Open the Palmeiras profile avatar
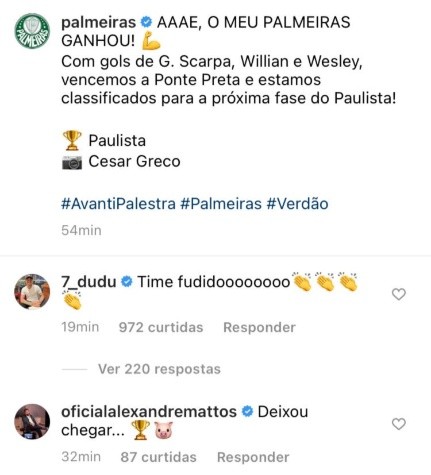 point(32,31)
